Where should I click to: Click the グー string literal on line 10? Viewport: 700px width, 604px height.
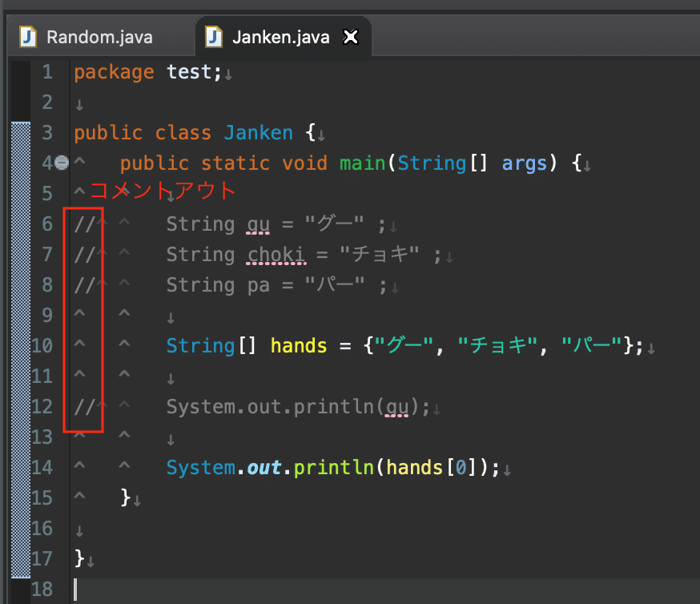coord(404,345)
